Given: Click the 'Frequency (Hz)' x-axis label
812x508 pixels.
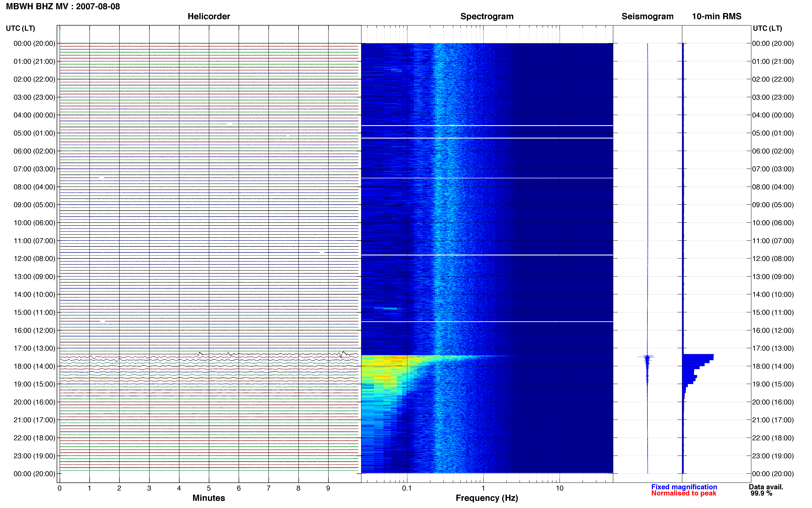Looking at the screenshot, I should [x=487, y=498].
